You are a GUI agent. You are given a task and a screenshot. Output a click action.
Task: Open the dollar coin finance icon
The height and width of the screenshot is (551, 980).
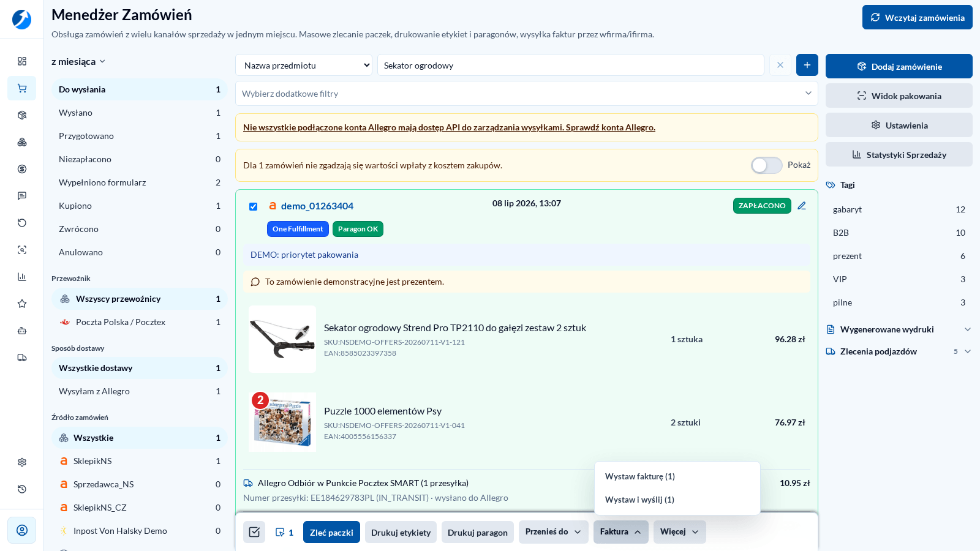22,169
